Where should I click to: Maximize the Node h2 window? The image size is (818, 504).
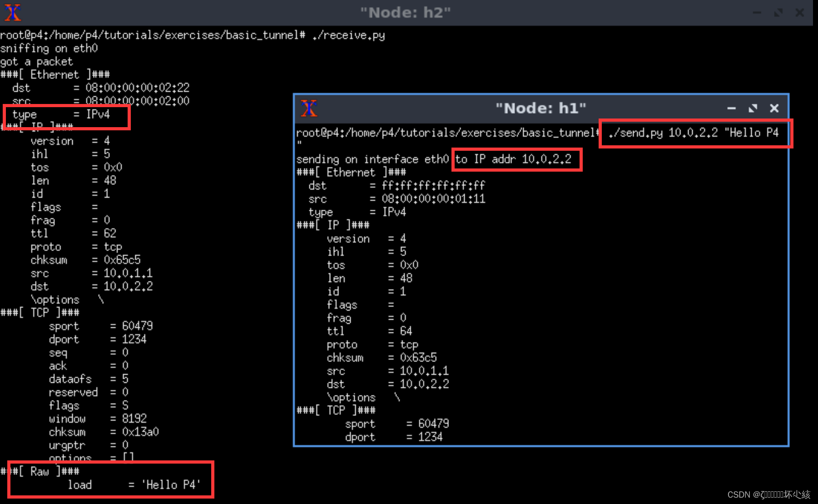(x=778, y=13)
